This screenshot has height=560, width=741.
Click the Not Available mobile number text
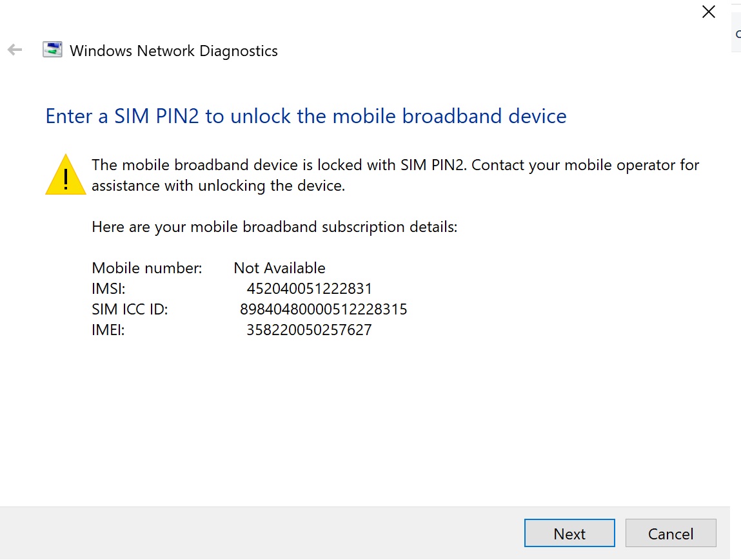pyautogui.click(x=279, y=267)
